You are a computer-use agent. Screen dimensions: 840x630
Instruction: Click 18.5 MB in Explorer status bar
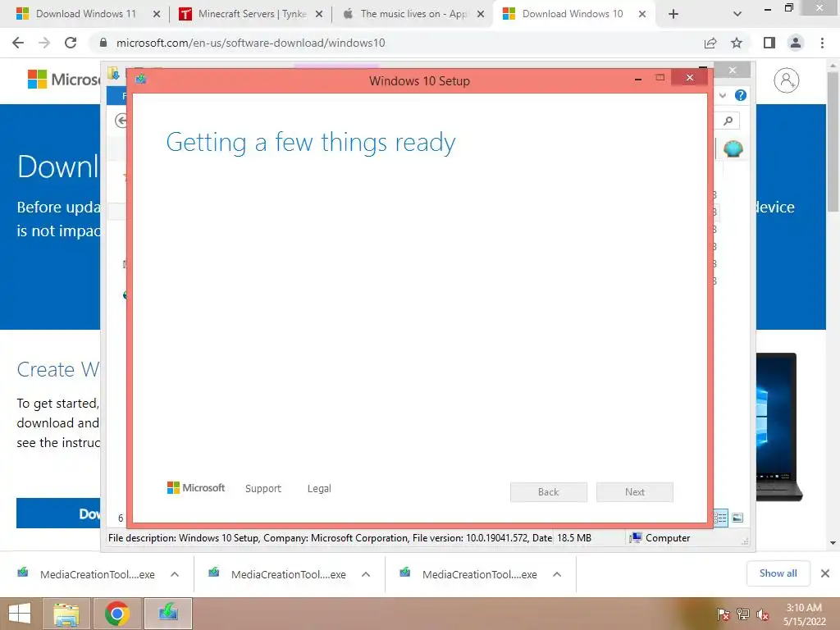[574, 538]
